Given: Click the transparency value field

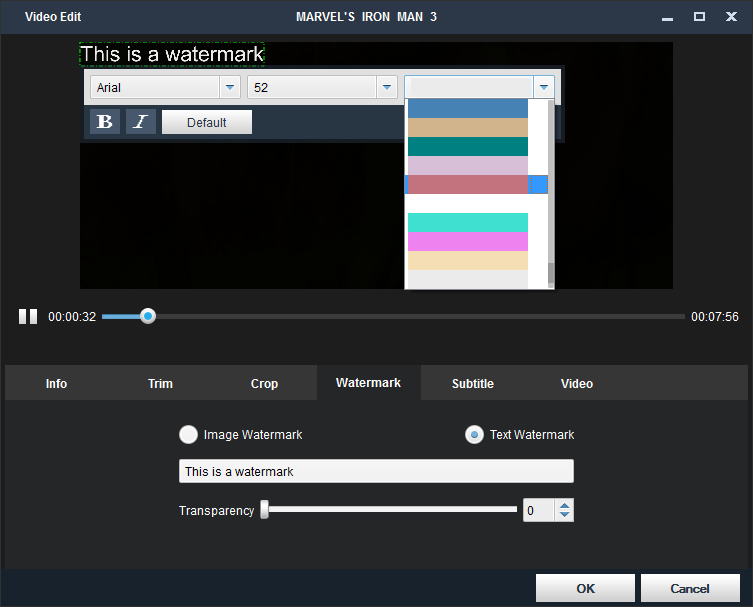Looking at the screenshot, I should pos(539,510).
